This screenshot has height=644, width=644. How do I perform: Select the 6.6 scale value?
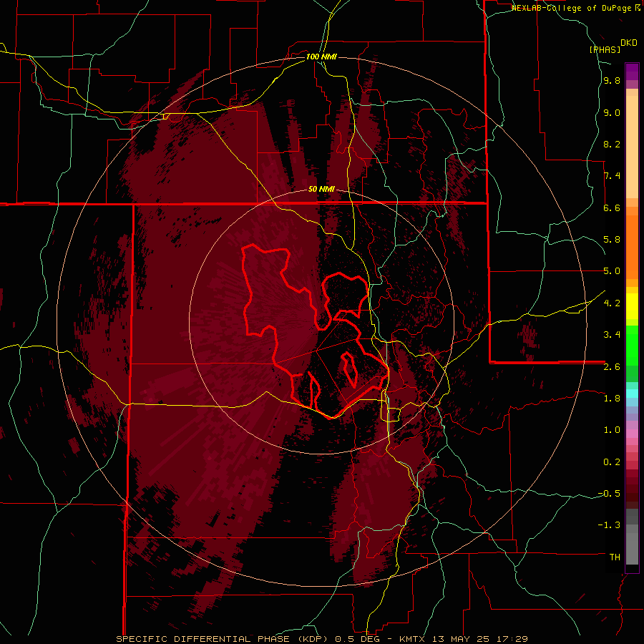pyautogui.click(x=612, y=208)
